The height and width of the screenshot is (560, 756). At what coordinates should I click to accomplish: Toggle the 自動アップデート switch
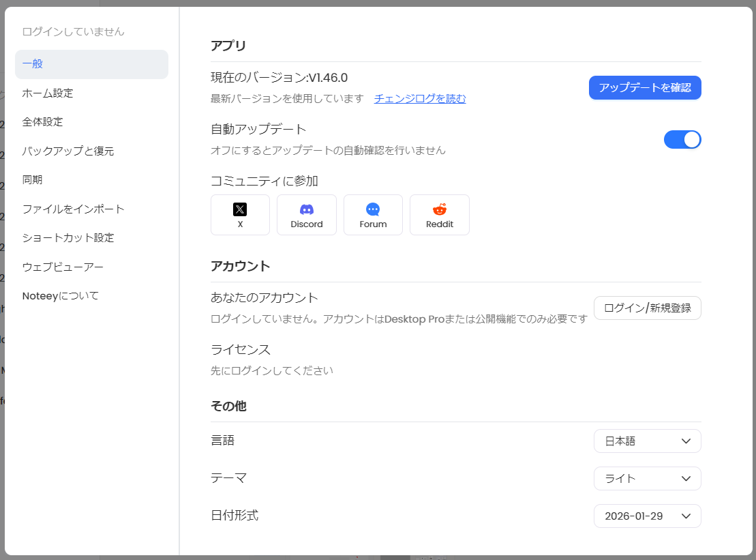(x=682, y=140)
